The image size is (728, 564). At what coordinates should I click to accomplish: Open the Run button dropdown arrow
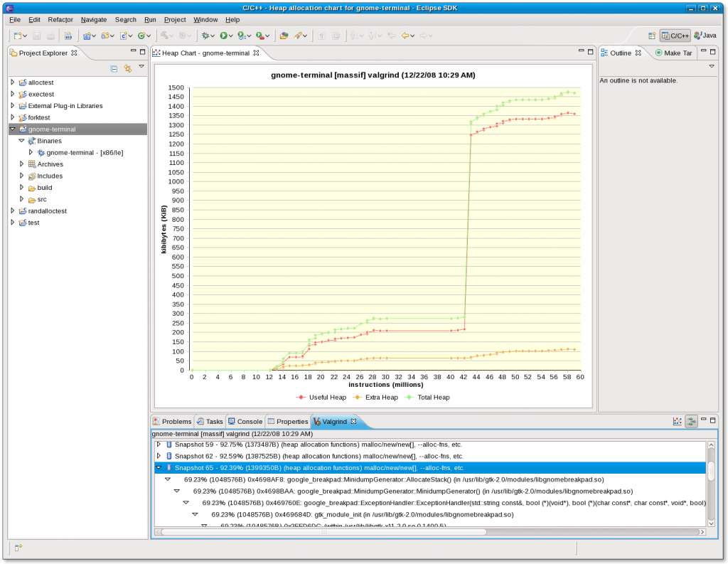(230, 36)
